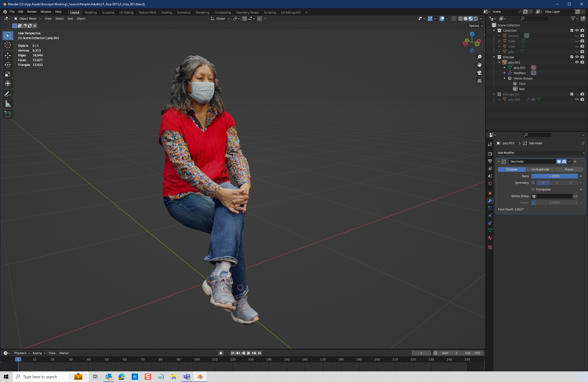Select the Add Cube tool
This screenshot has height=382, width=588.
point(8,114)
